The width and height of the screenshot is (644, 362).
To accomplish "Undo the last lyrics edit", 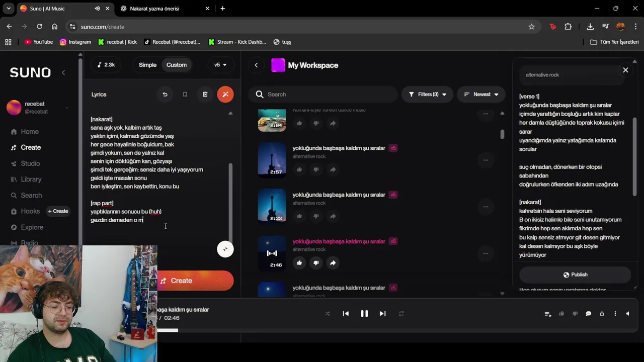I will coord(165,95).
